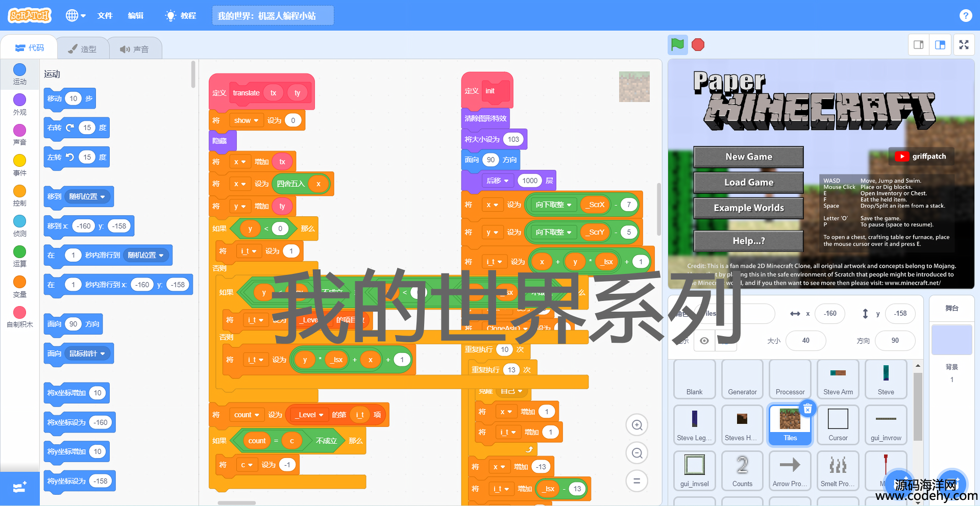
Task: Select the Steve Arm sprite
Action: (838, 378)
